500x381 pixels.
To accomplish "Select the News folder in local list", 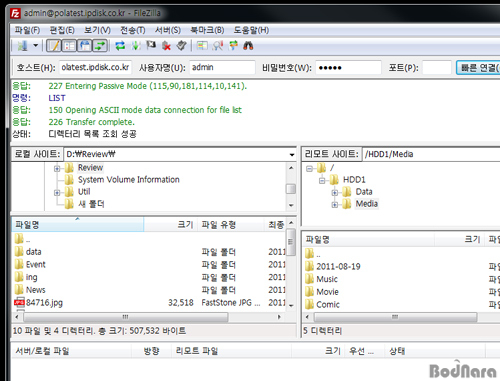I will point(35,290).
